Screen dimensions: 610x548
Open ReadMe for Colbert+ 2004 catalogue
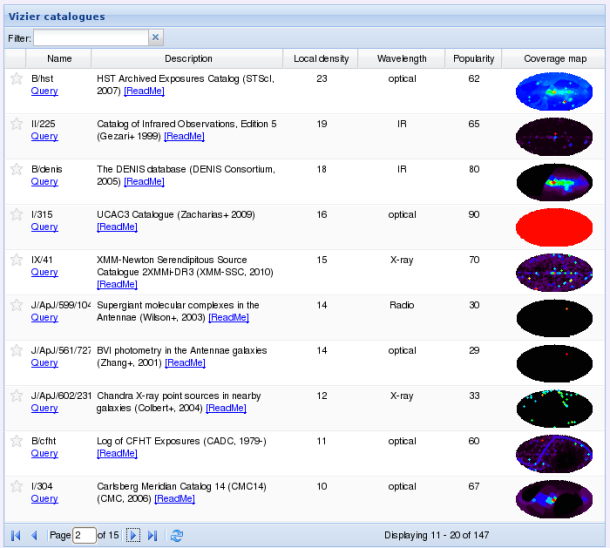(226, 408)
